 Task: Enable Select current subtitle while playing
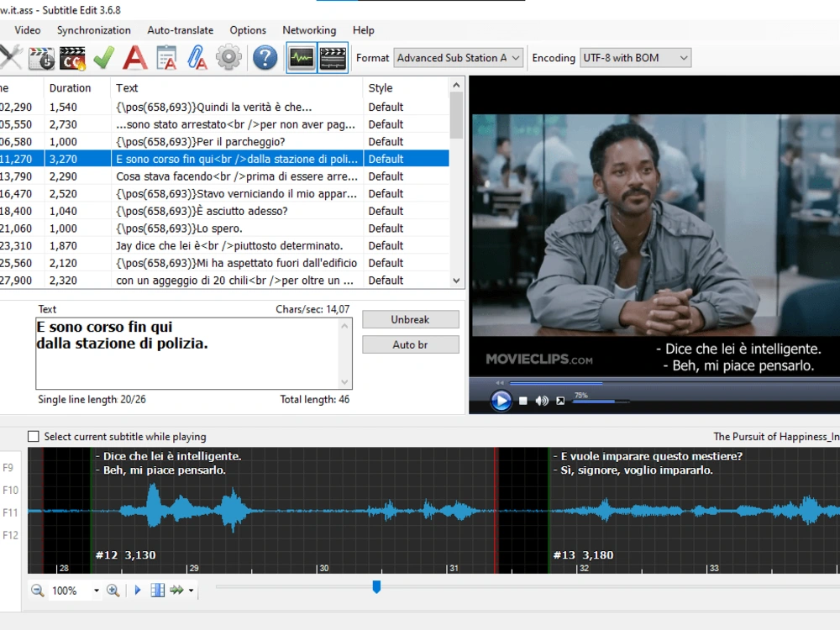[34, 437]
